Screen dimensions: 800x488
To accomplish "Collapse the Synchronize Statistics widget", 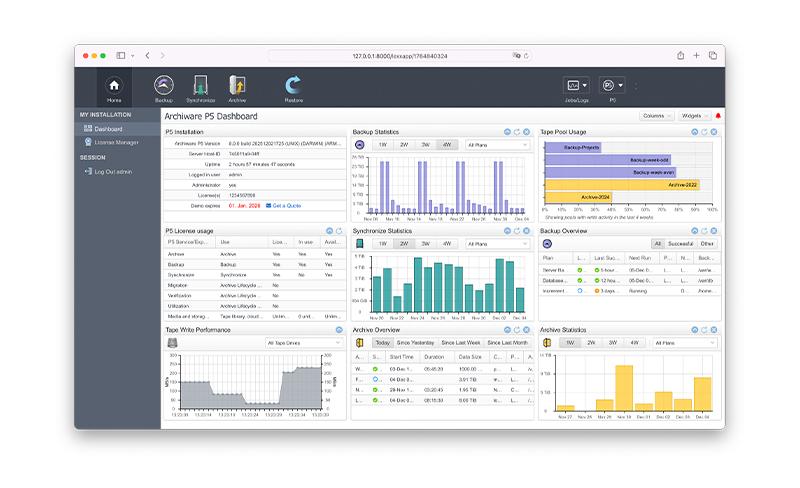I will click(507, 231).
